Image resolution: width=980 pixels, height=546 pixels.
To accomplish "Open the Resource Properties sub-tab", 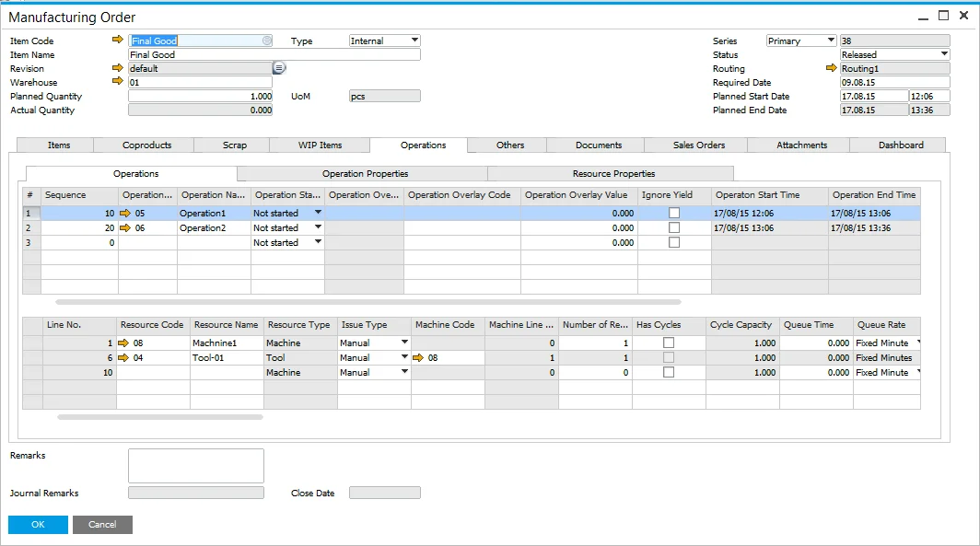I will [x=613, y=173].
